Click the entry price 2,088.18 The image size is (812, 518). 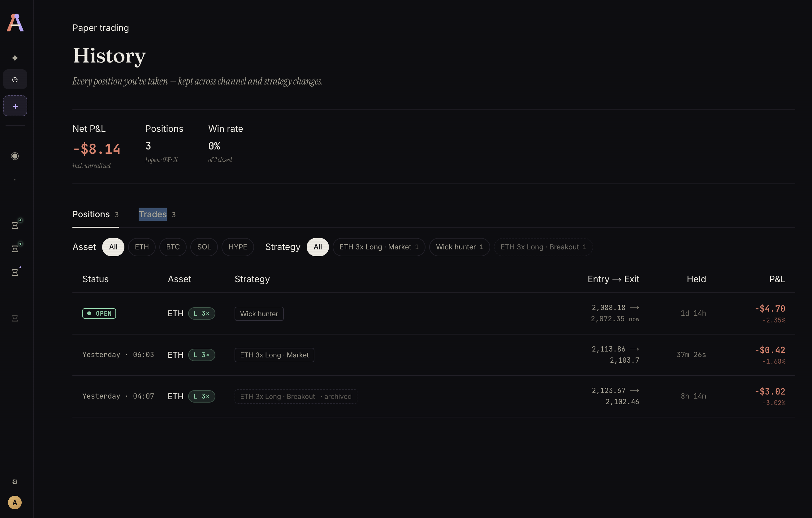click(608, 308)
